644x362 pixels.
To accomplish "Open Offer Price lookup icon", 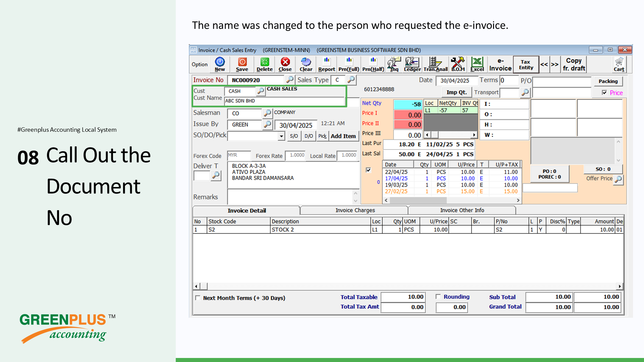I will click(618, 179).
